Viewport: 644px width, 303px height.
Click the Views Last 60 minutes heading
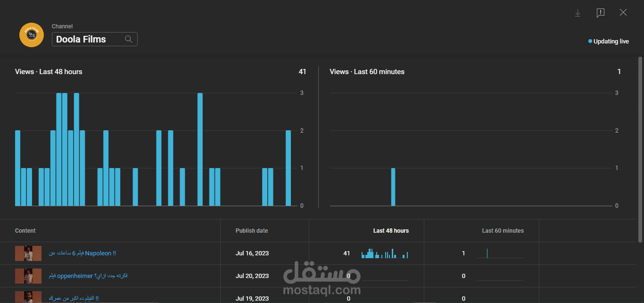(367, 72)
